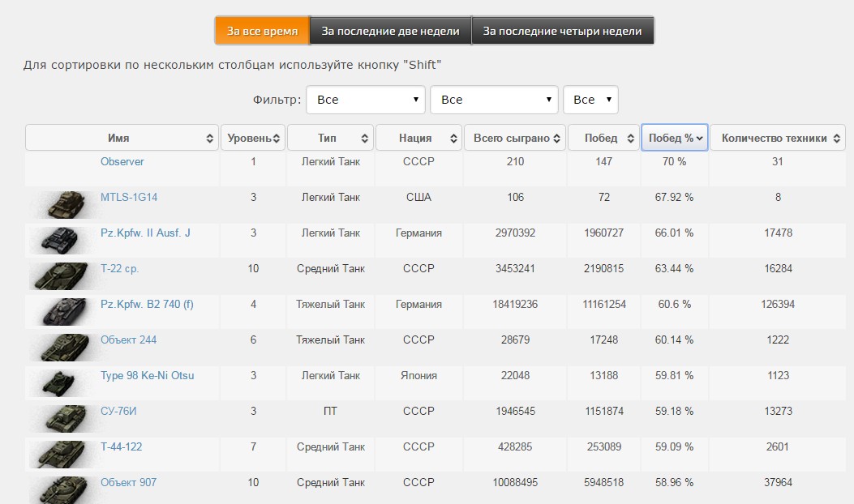
Task: Click the СУ-76И tank icon
Action: 66,419
